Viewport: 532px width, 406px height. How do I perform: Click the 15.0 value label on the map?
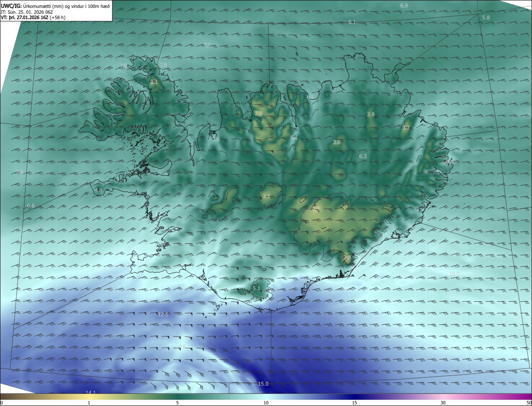pyautogui.click(x=263, y=384)
